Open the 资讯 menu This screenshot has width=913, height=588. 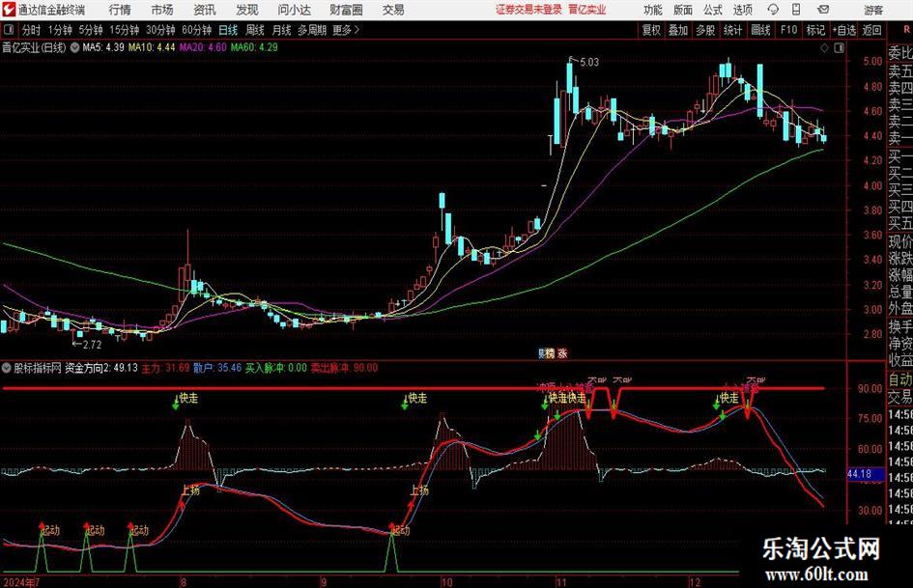[x=205, y=10]
